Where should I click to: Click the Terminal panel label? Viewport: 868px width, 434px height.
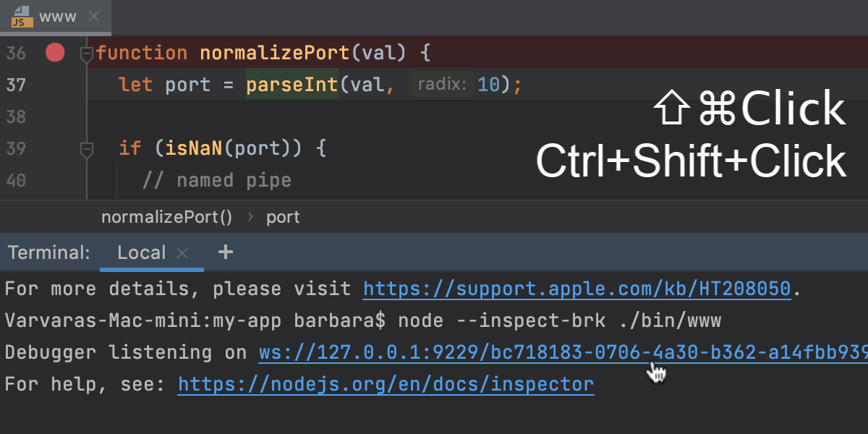(49, 252)
